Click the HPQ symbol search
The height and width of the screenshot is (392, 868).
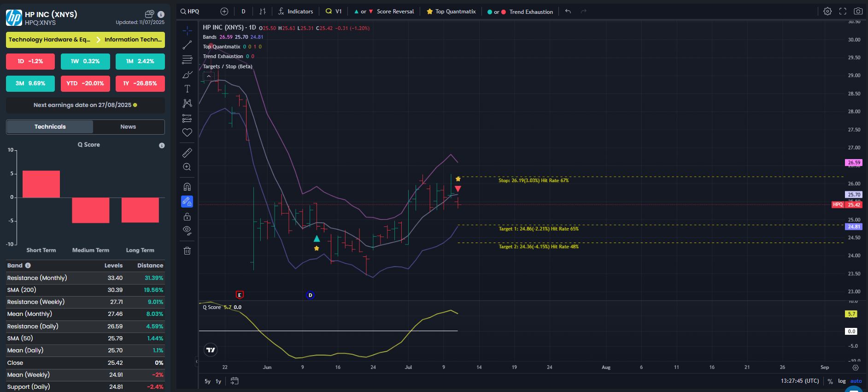(190, 12)
